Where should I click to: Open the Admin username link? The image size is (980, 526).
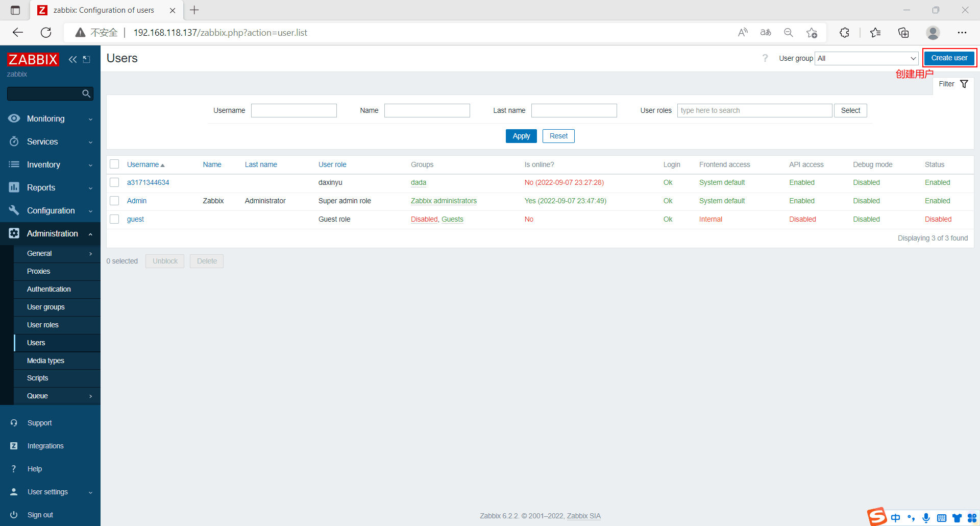point(137,201)
